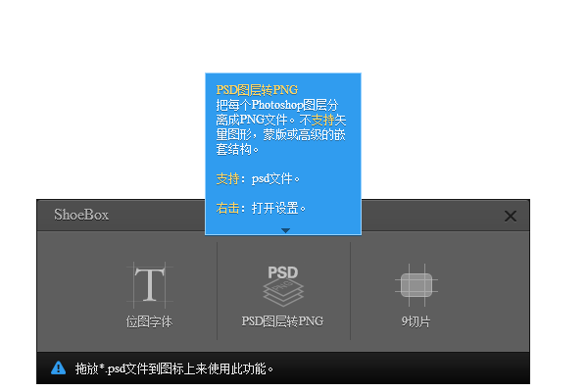Click the 右击：打开设置 line in tooltip
The width and height of the screenshot is (588, 392).
pyautogui.click(x=261, y=208)
